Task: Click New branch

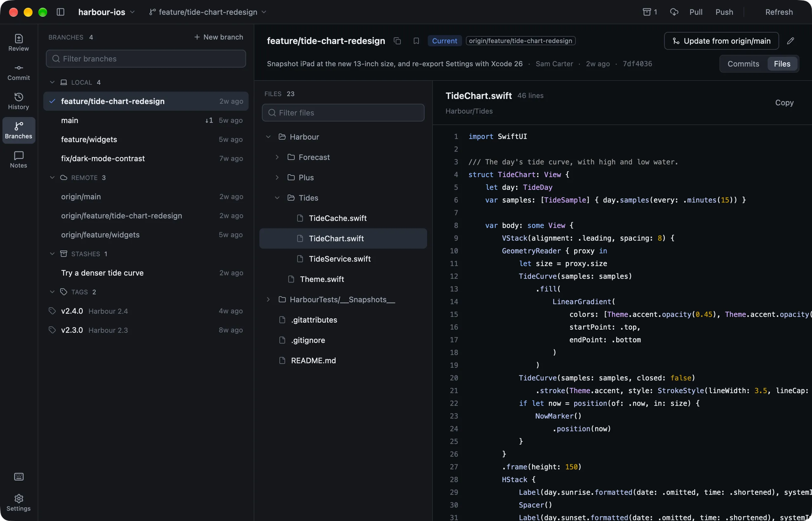Action: click(219, 37)
